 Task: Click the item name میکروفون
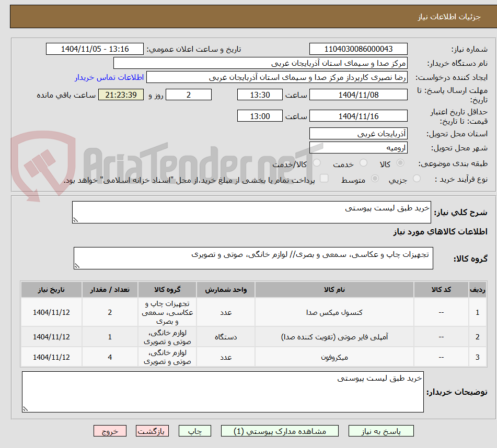click(334, 357)
